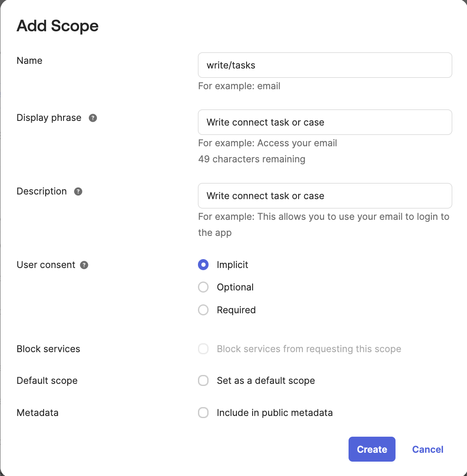Choose the Required user consent option

[x=203, y=310]
